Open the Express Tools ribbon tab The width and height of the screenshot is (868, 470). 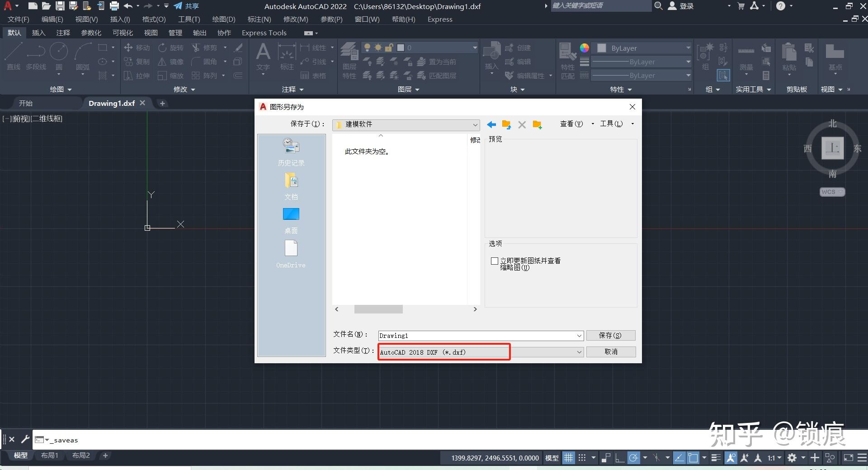pyautogui.click(x=264, y=32)
